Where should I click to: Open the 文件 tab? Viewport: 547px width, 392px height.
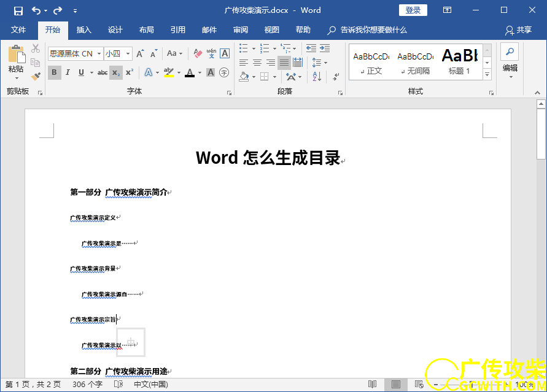pyautogui.click(x=18, y=30)
